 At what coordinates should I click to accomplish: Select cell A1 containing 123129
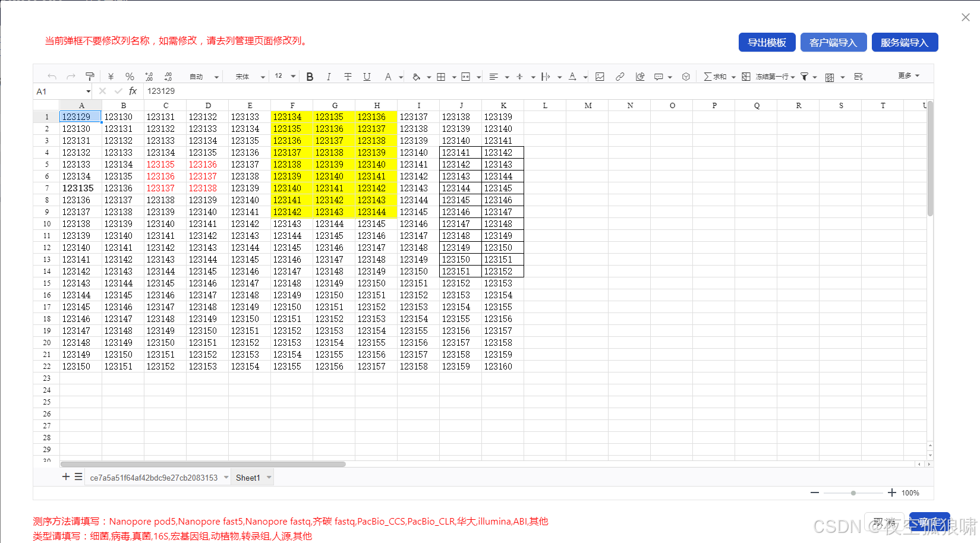(80, 117)
